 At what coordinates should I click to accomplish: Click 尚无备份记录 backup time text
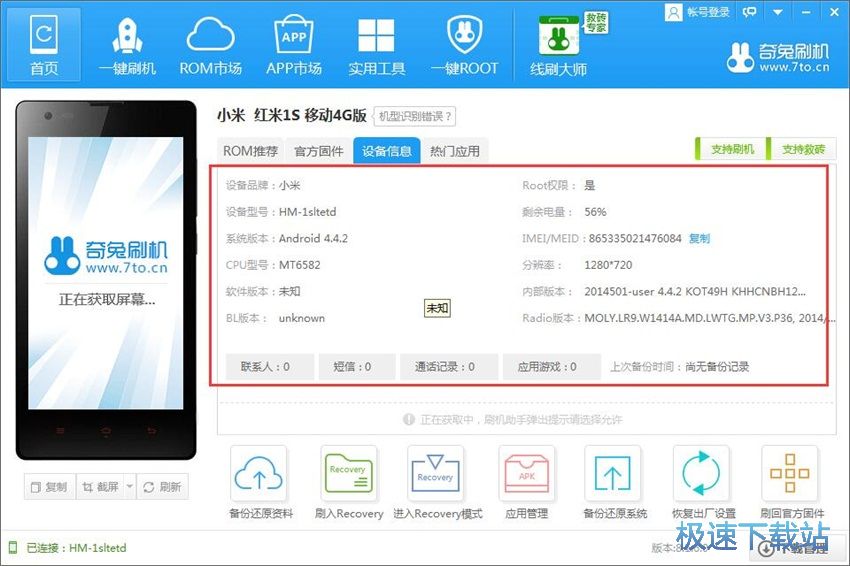(717, 366)
